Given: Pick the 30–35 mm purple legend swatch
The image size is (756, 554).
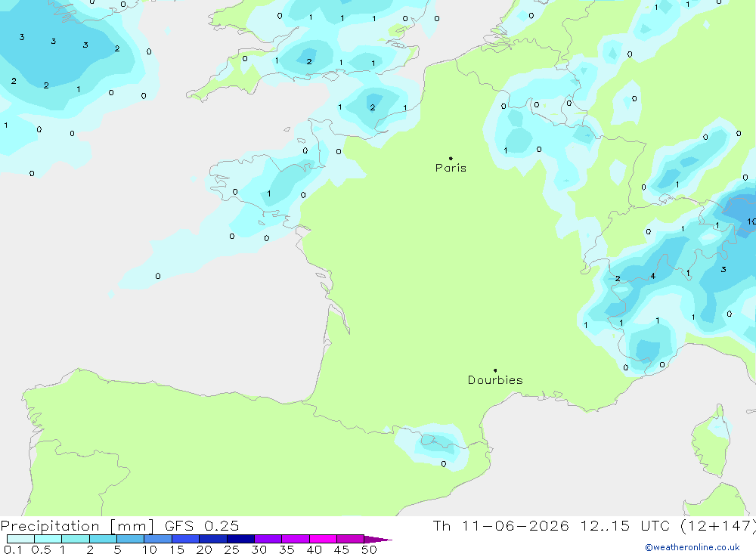Looking at the screenshot, I should [x=268, y=539].
